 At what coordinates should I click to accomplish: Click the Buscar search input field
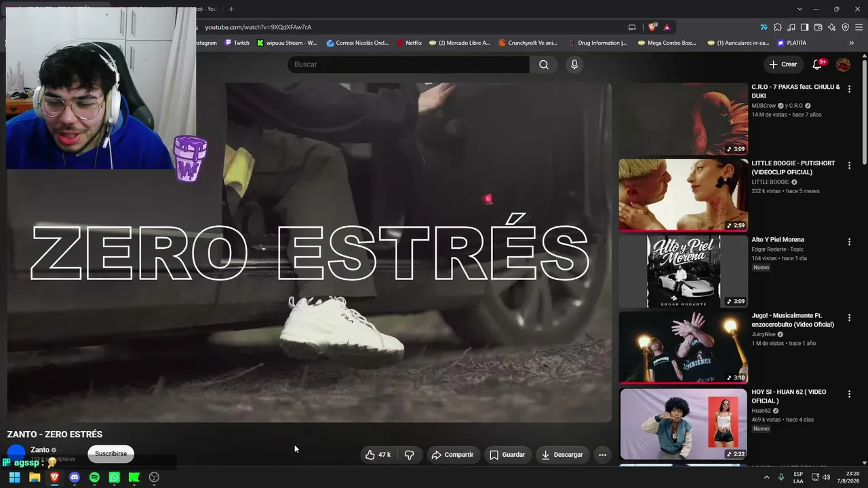pyautogui.click(x=408, y=64)
